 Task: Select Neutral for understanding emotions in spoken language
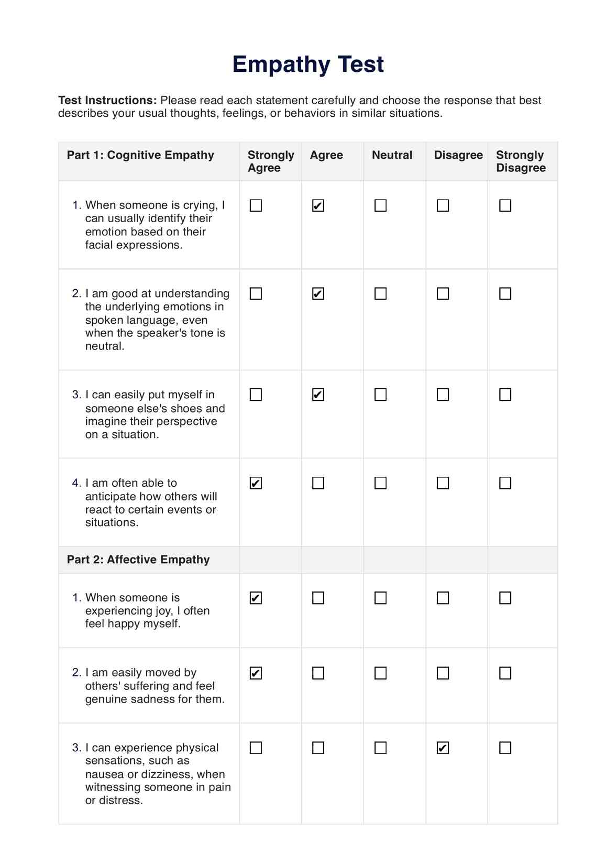pyautogui.click(x=380, y=293)
